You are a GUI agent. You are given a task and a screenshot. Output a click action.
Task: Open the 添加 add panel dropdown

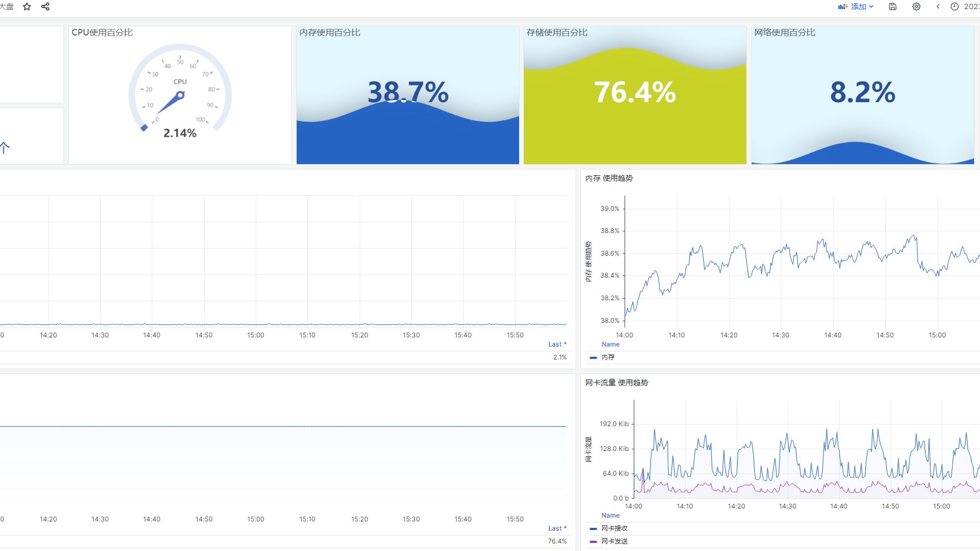(856, 6)
